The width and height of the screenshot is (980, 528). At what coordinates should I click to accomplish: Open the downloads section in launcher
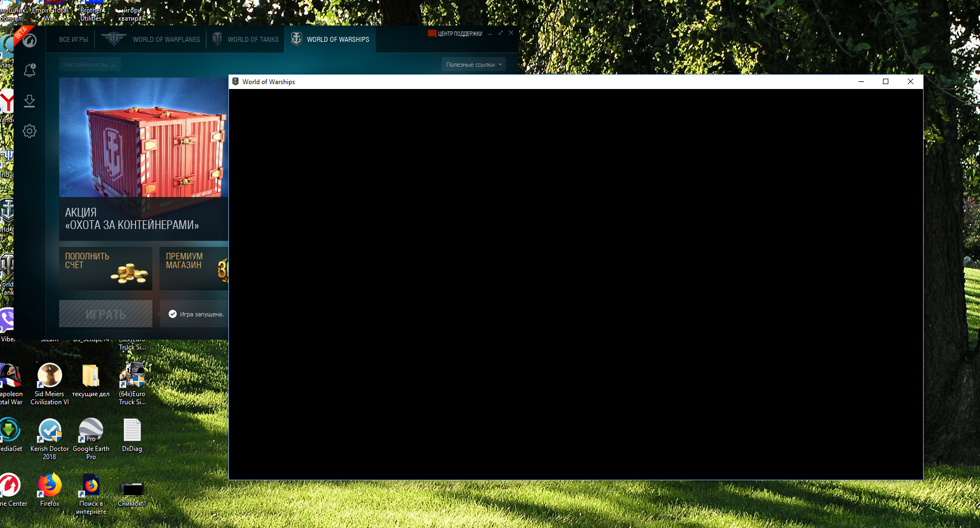29,101
